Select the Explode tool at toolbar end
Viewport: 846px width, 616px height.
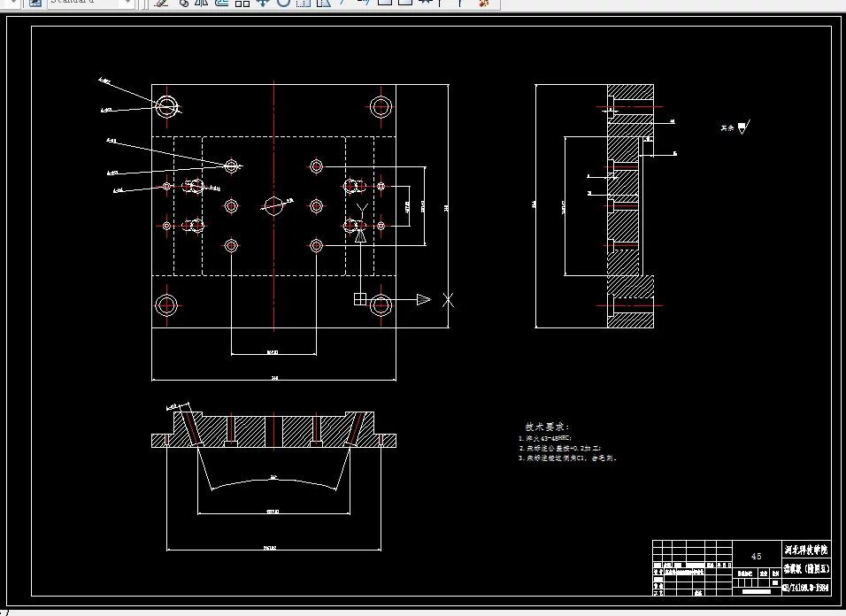coord(484,2)
